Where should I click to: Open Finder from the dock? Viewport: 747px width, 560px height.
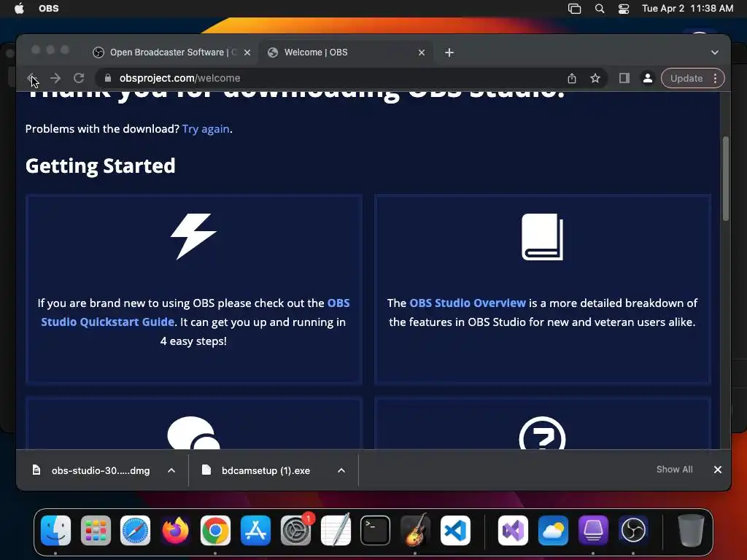click(x=55, y=531)
